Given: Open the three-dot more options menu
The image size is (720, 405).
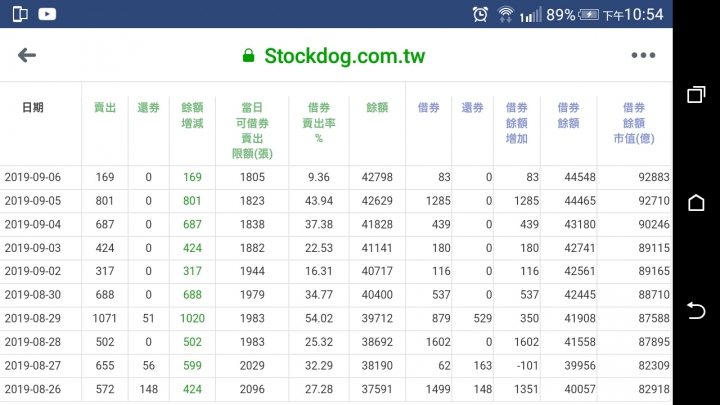Looking at the screenshot, I should (643, 55).
